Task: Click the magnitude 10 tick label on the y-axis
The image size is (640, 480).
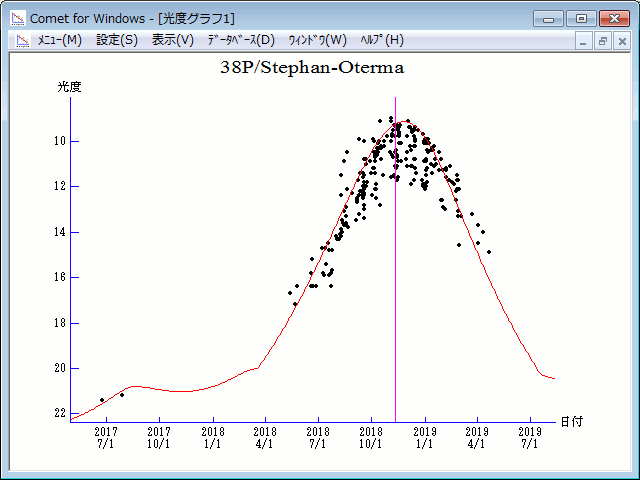Action: pos(61,141)
